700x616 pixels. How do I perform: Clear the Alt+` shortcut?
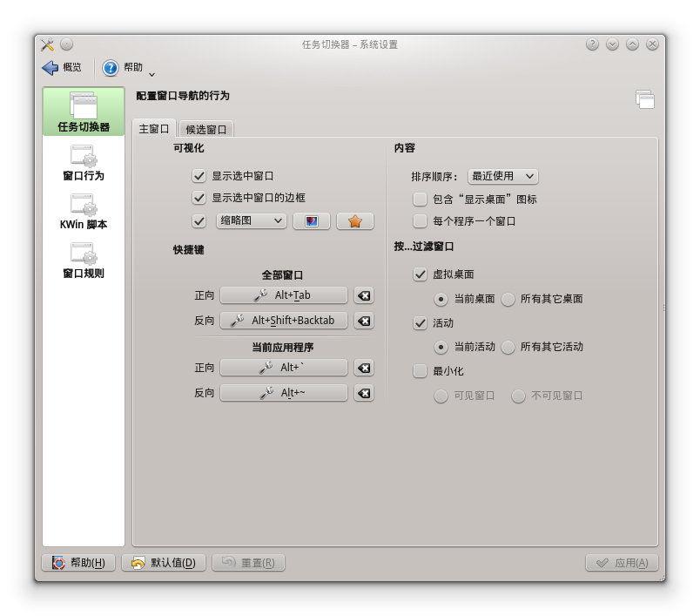click(x=364, y=368)
